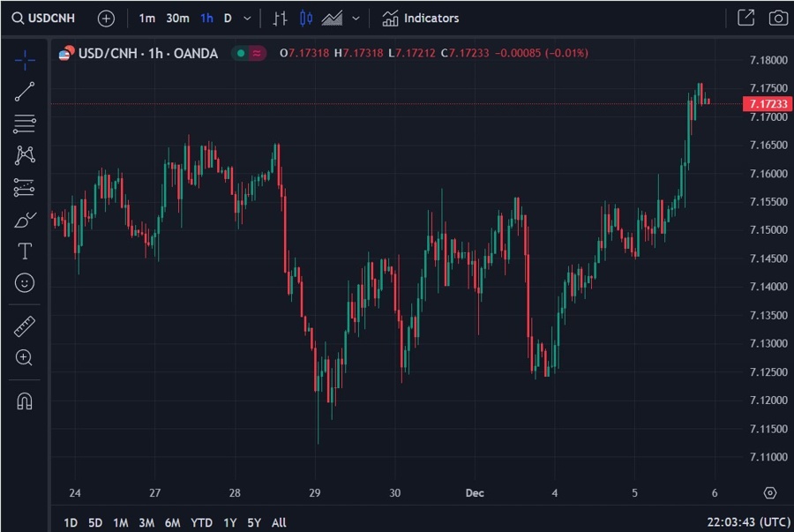Image resolution: width=794 pixels, height=532 pixels.
Task: Open the Indicators menu
Action: click(x=420, y=19)
